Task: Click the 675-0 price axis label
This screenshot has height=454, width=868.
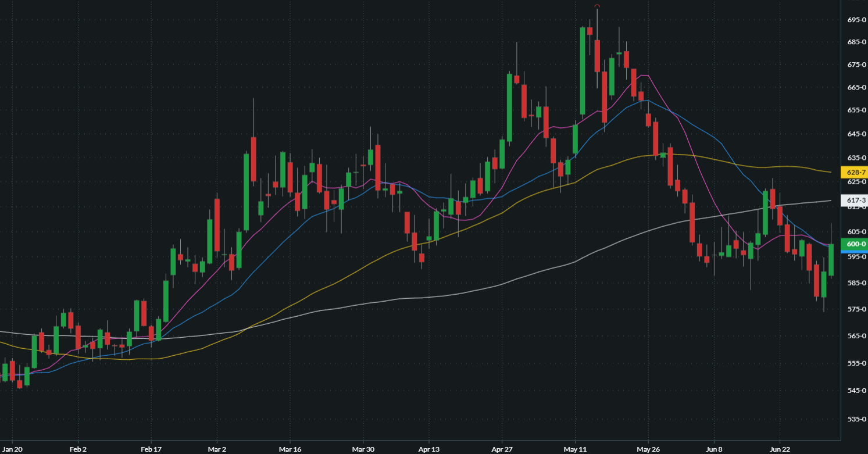Action: click(x=857, y=65)
